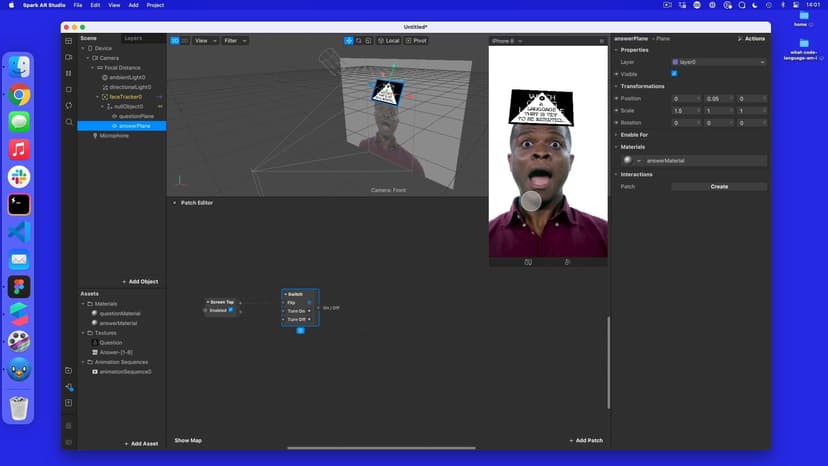Open the Add menu
Image resolution: width=828 pixels, height=466 pixels.
pyautogui.click(x=134, y=5)
